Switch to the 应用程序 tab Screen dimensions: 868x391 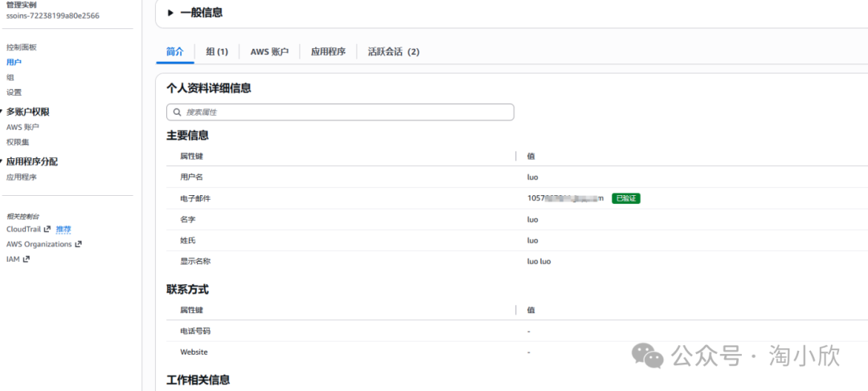pyautogui.click(x=328, y=51)
